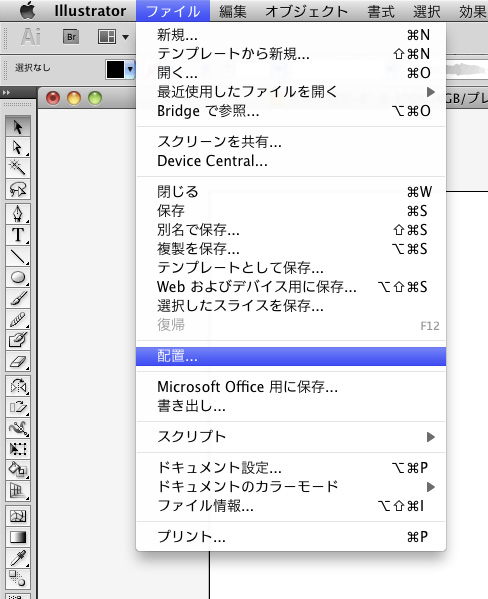Select the Scale tool

coord(18,407)
